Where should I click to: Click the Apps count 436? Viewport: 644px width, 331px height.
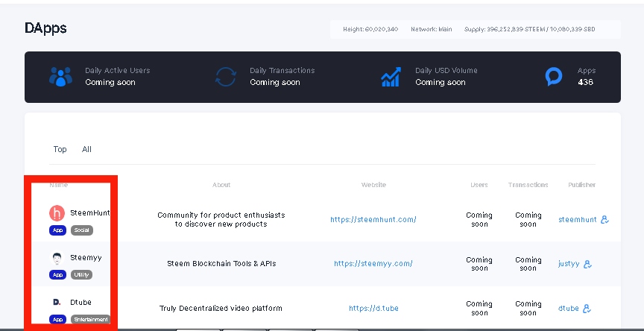[585, 82]
